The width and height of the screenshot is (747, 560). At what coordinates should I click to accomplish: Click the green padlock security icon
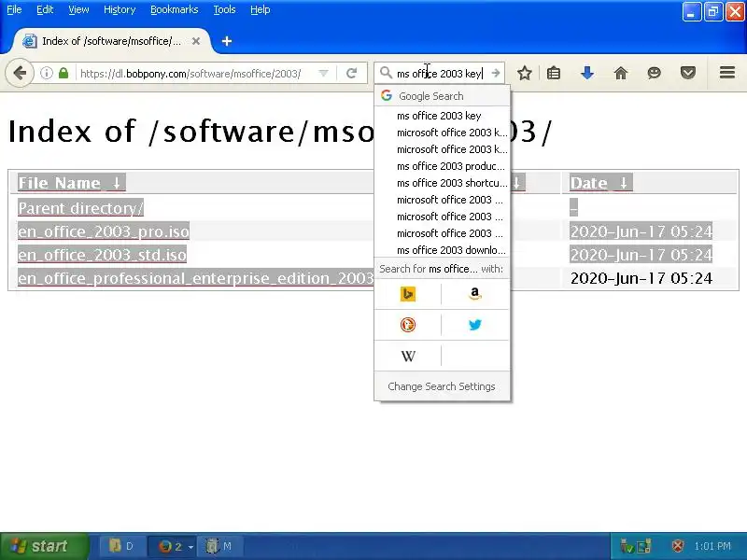pos(63,74)
